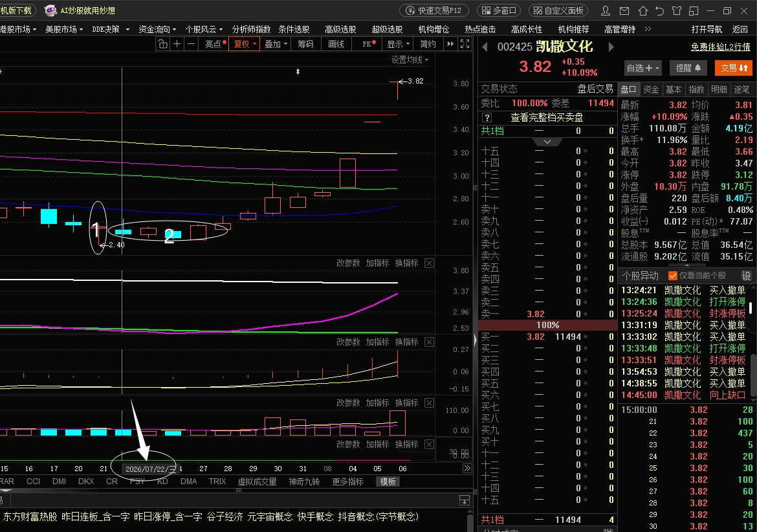Open 显示 display dropdown
This screenshot has width=757, height=532.
tap(399, 44)
